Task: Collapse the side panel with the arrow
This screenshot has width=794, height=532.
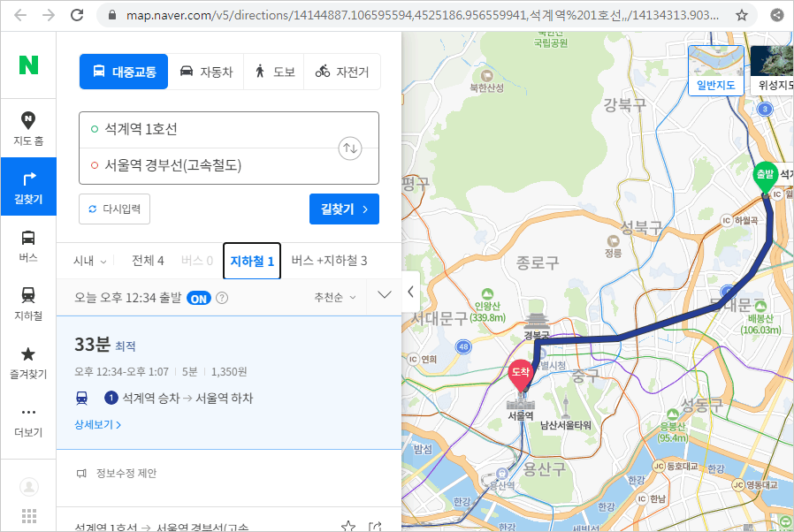Action: [x=410, y=292]
